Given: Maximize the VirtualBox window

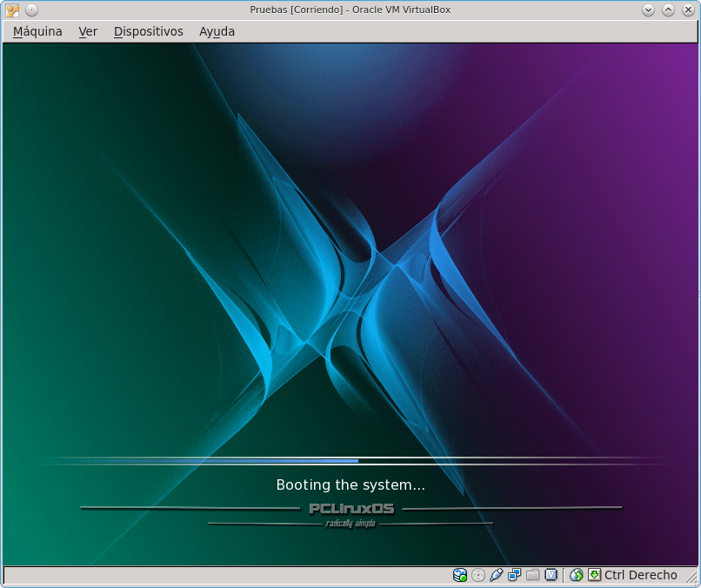Looking at the screenshot, I should click(668, 10).
